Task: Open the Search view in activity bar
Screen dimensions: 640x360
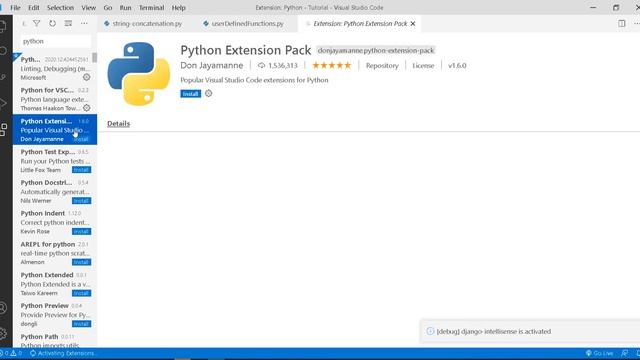Action: tap(3, 51)
